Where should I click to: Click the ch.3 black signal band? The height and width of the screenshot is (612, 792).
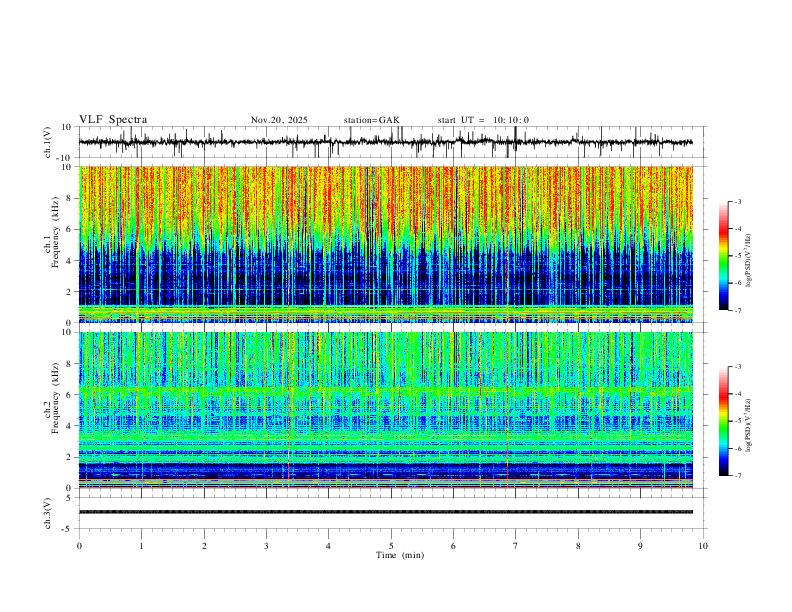[385, 512]
